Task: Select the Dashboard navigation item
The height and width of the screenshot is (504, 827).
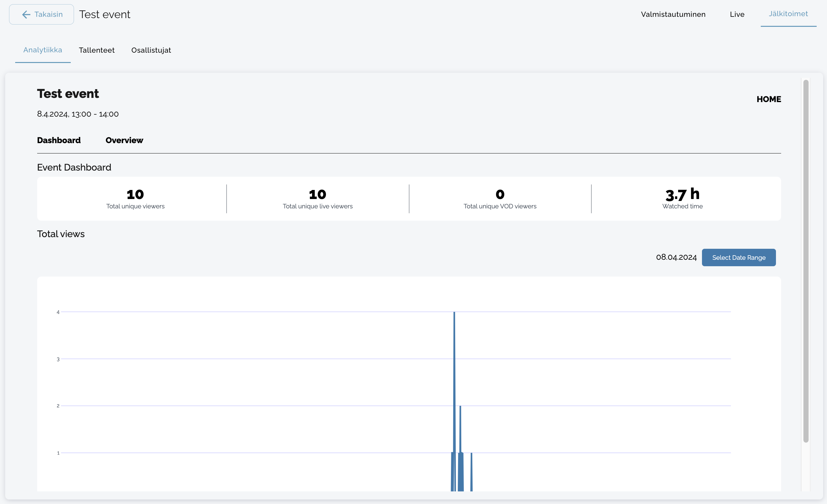Action: point(59,140)
